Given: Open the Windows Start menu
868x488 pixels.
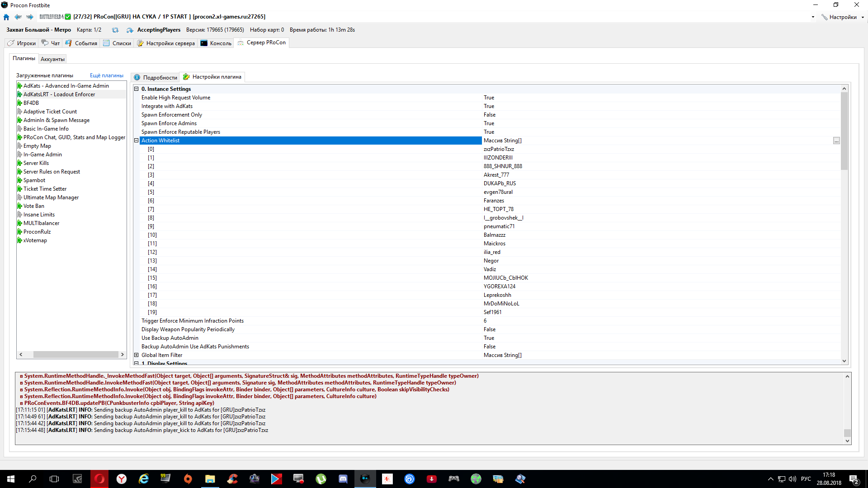Looking at the screenshot, I should point(11,479).
